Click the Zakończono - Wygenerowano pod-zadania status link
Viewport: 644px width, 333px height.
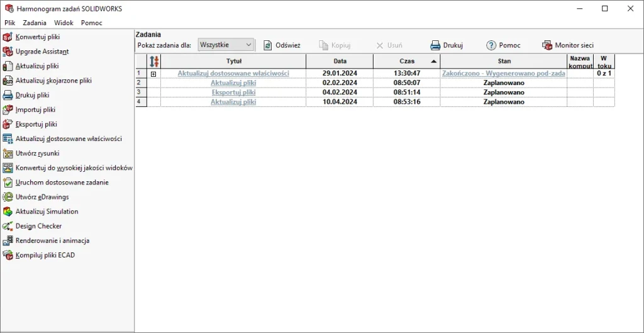click(x=504, y=73)
